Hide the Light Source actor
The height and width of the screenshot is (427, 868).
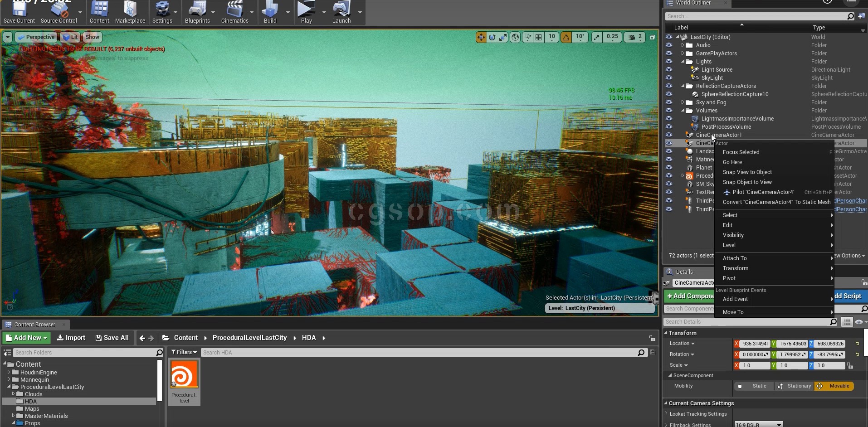click(x=669, y=70)
